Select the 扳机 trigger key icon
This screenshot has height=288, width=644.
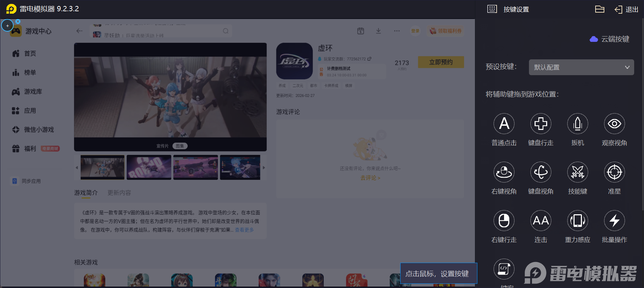pyautogui.click(x=578, y=124)
